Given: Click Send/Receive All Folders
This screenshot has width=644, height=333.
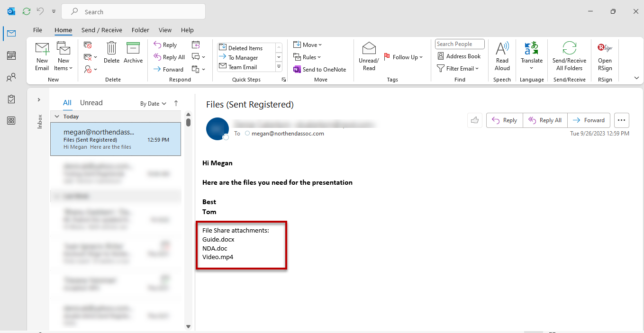Looking at the screenshot, I should pyautogui.click(x=569, y=56).
